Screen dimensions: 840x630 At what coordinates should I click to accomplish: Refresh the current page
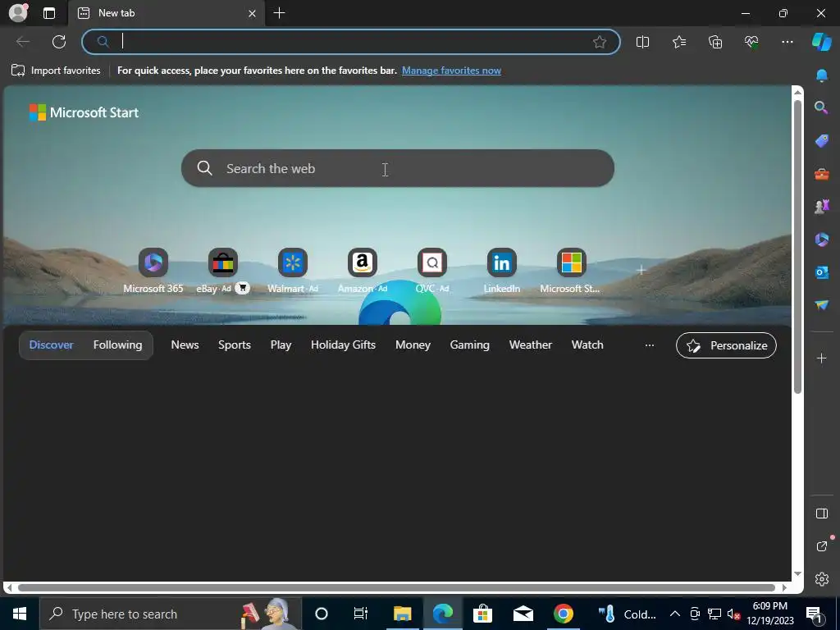[x=59, y=42]
